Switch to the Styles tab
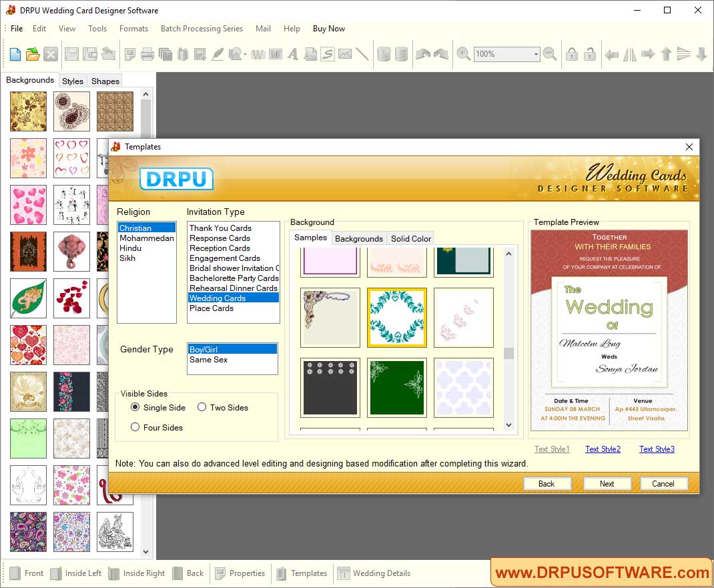The image size is (714, 588). 73,81
